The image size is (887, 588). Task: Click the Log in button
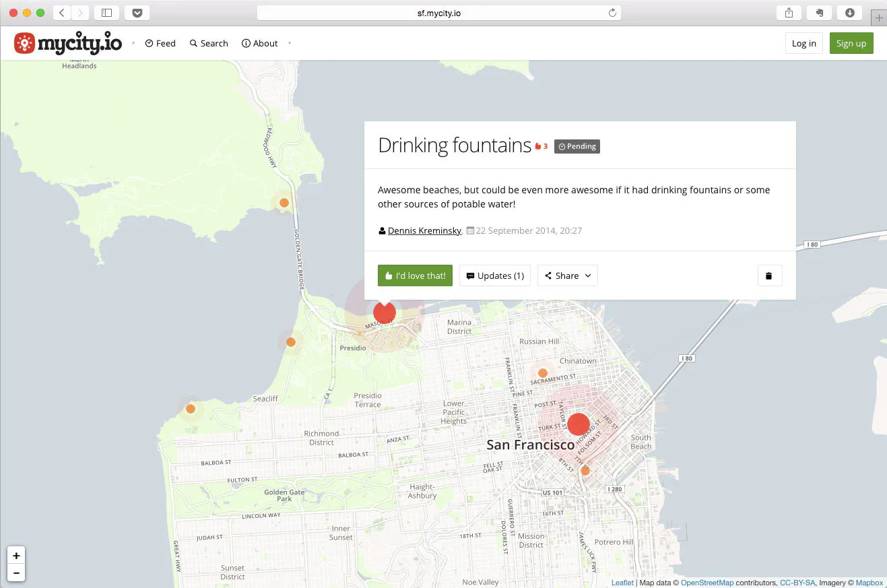tap(804, 43)
